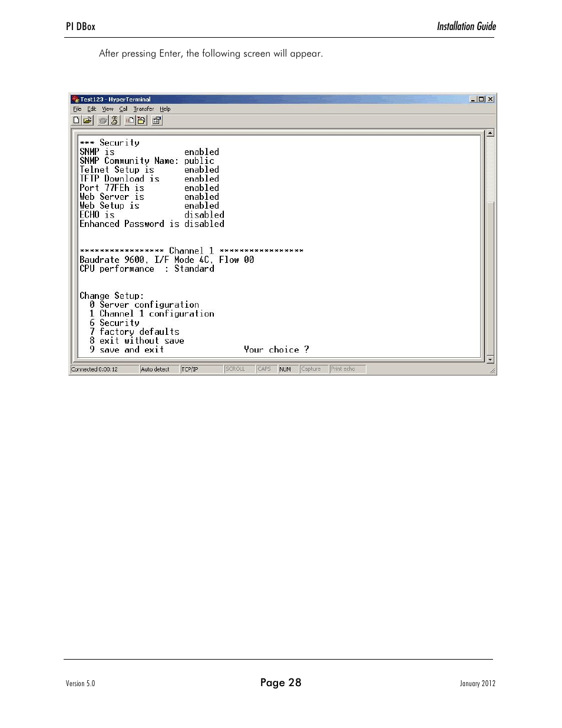The width and height of the screenshot is (562, 728).
Task: Click the 'Web Server is enabled' line
Action: (149, 196)
